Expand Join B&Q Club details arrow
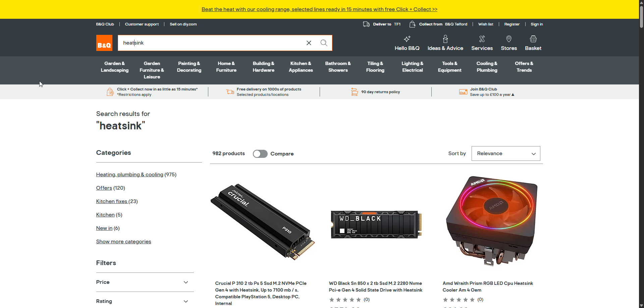 pos(513,95)
